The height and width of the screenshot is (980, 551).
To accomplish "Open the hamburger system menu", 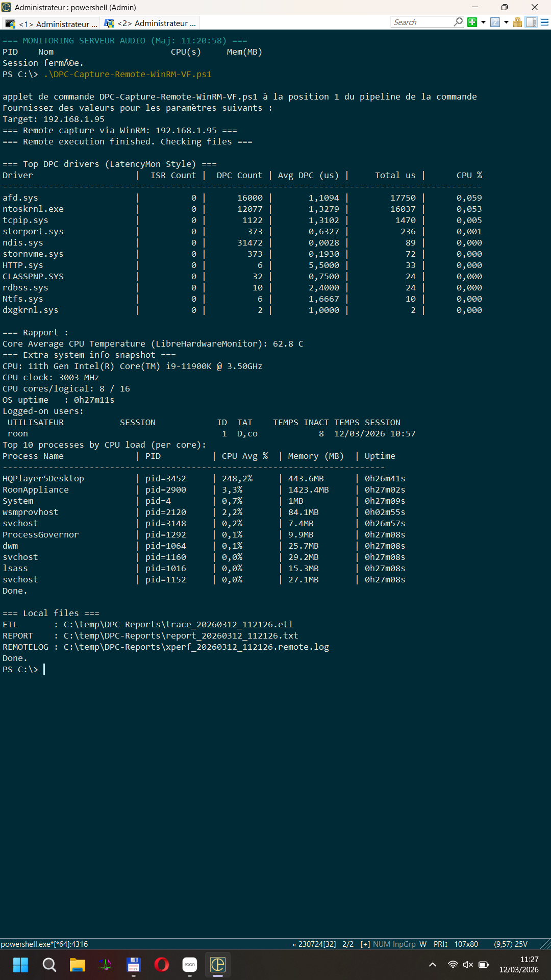I will pyautogui.click(x=544, y=22).
